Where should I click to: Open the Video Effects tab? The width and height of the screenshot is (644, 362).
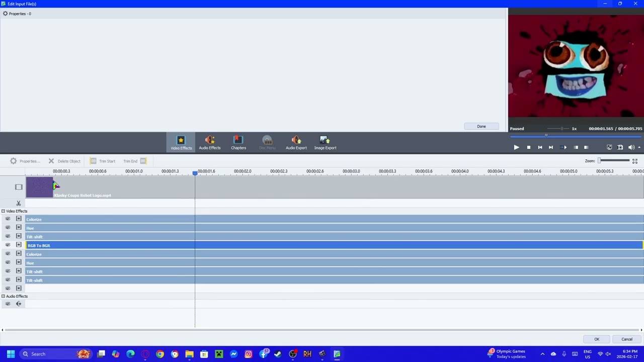pos(181,142)
